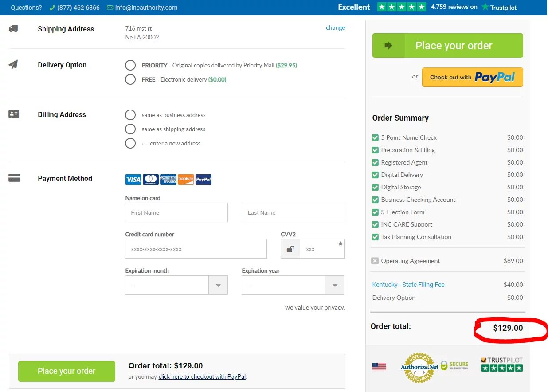Click the Credit card number field
This screenshot has width=548, height=392.
(x=196, y=249)
